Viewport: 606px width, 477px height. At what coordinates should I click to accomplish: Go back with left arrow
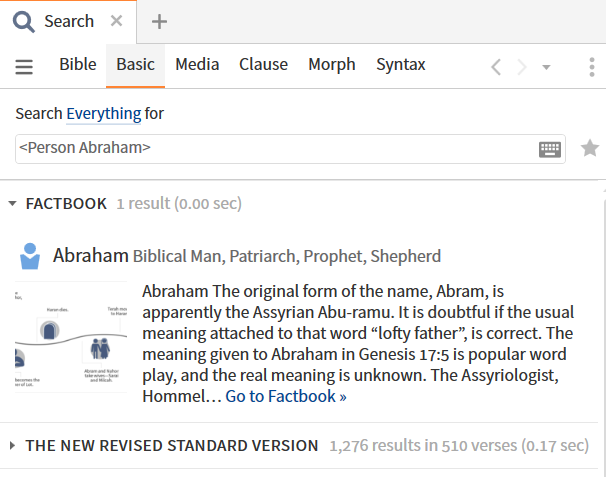tap(496, 67)
